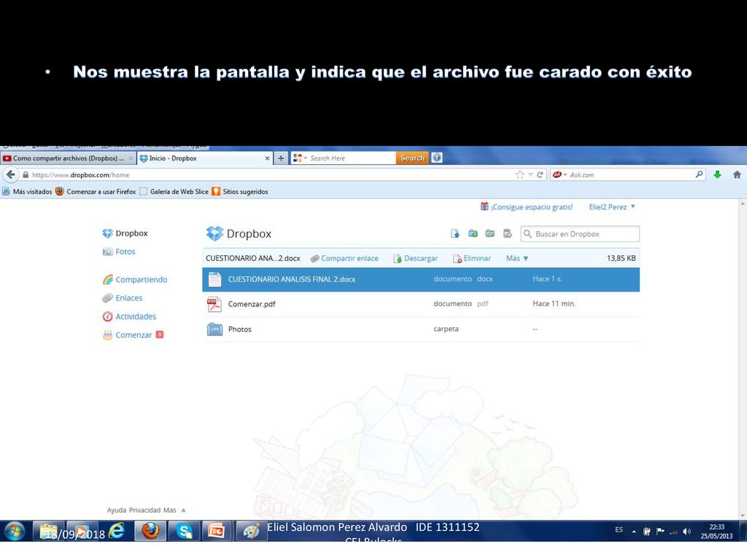Image resolution: width=747 pixels, height=560 pixels.
Task: Expand the footer Mas arrow menu
Action: click(x=183, y=510)
